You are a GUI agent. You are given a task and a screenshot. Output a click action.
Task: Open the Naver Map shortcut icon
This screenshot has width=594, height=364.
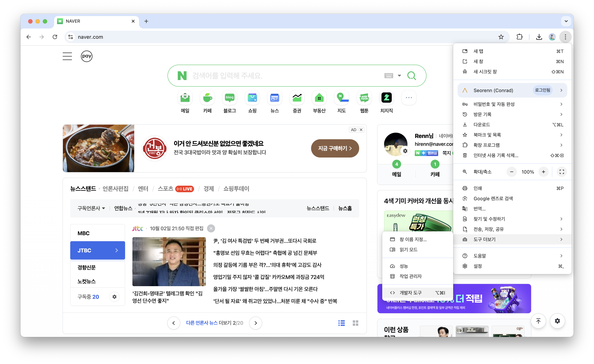coord(342,98)
